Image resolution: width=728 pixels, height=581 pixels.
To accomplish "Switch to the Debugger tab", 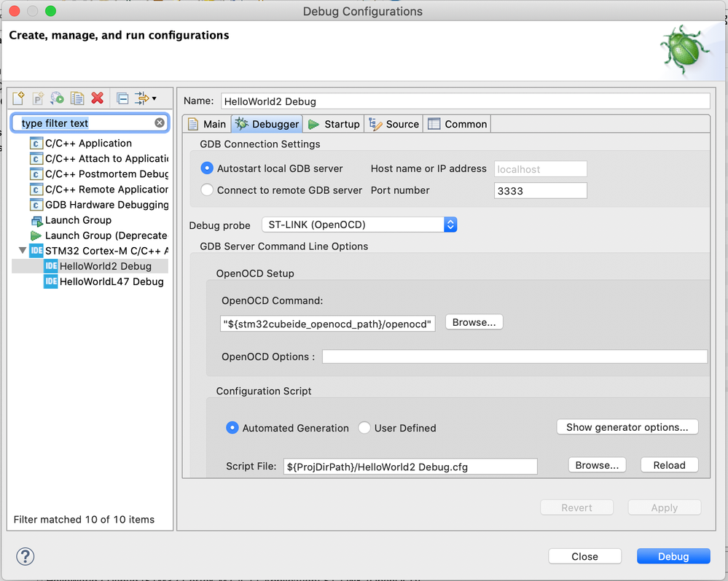I will 267,124.
